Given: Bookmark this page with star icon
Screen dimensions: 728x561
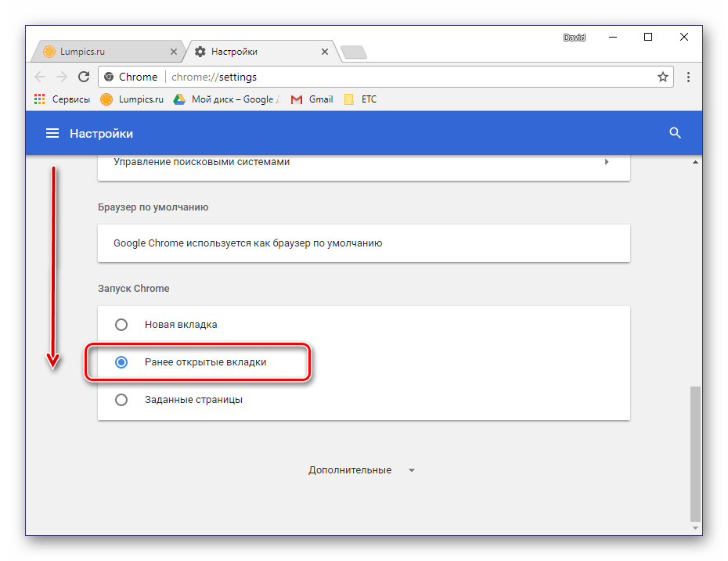Looking at the screenshot, I should point(662,77).
